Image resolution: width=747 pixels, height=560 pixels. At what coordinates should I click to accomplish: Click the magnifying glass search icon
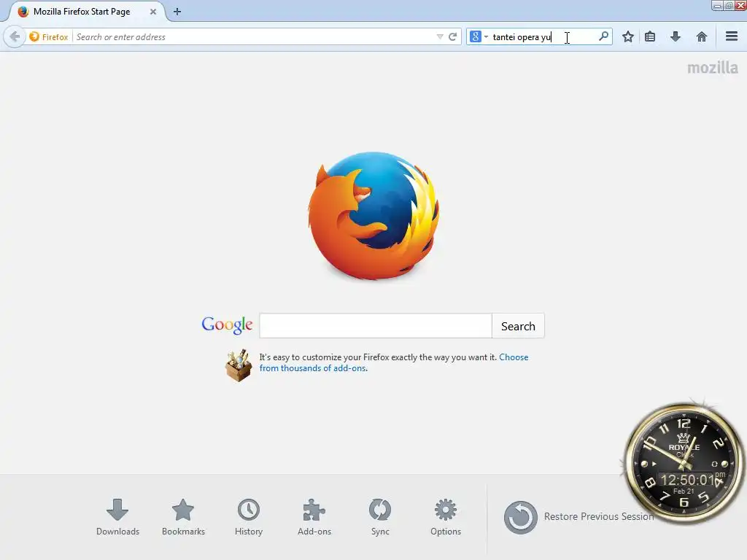(x=603, y=36)
